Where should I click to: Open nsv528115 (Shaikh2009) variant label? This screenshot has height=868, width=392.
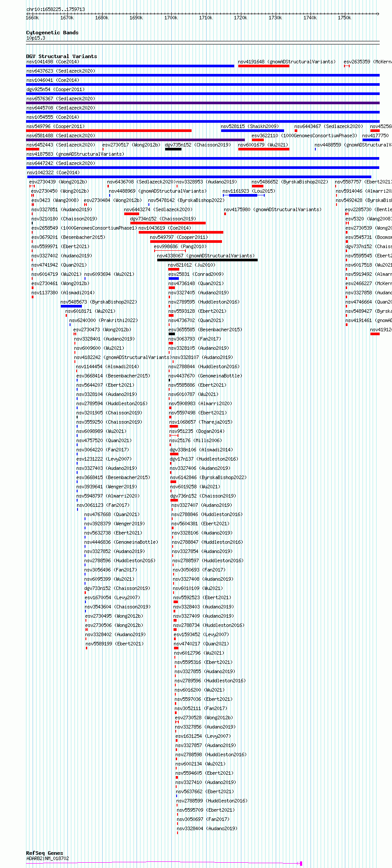click(250, 126)
